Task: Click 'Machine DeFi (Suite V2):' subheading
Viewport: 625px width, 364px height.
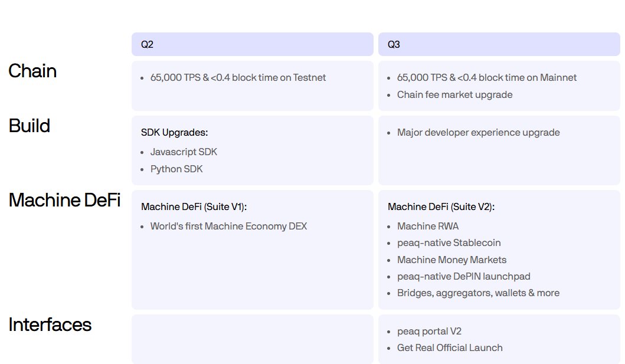Action: click(441, 206)
